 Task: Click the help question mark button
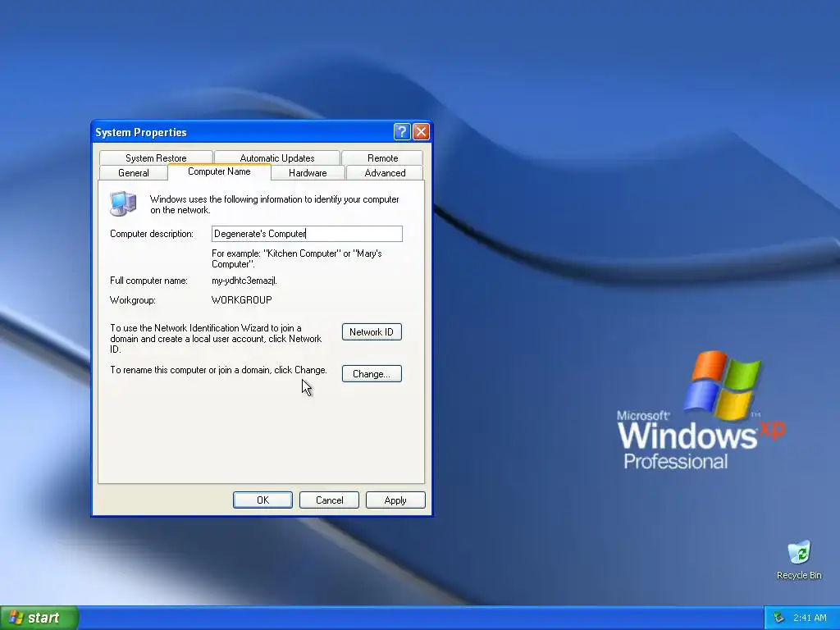click(x=402, y=132)
